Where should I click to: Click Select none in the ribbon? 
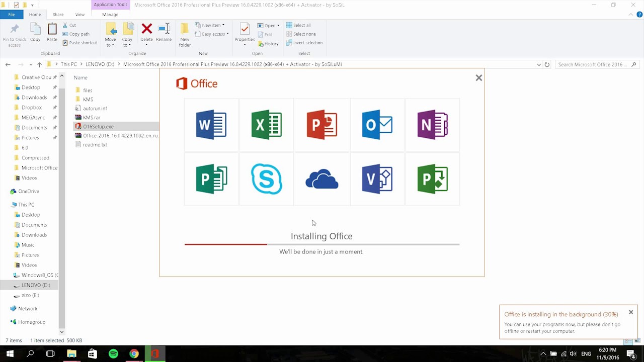(300, 34)
